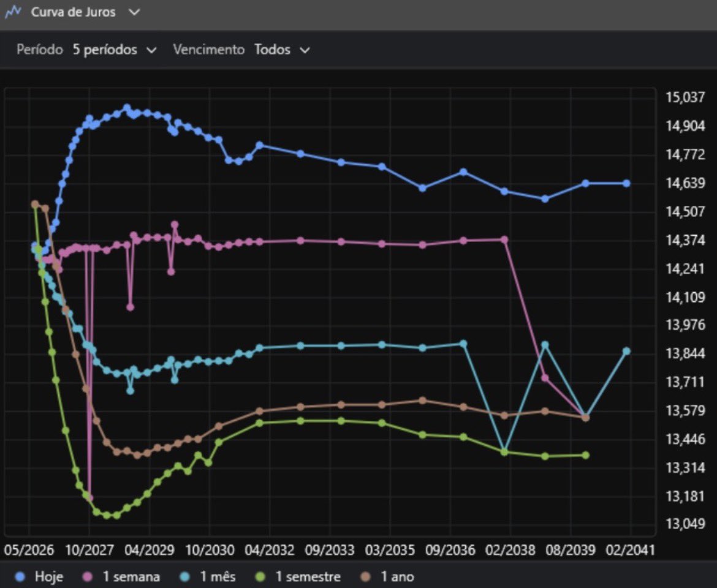717x588 pixels.
Task: Click the 10/2030 x-axis label
Action: [210, 549]
